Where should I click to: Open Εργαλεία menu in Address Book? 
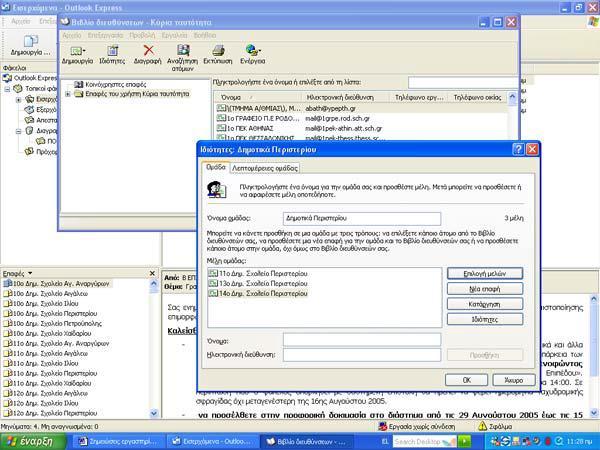coord(174,35)
